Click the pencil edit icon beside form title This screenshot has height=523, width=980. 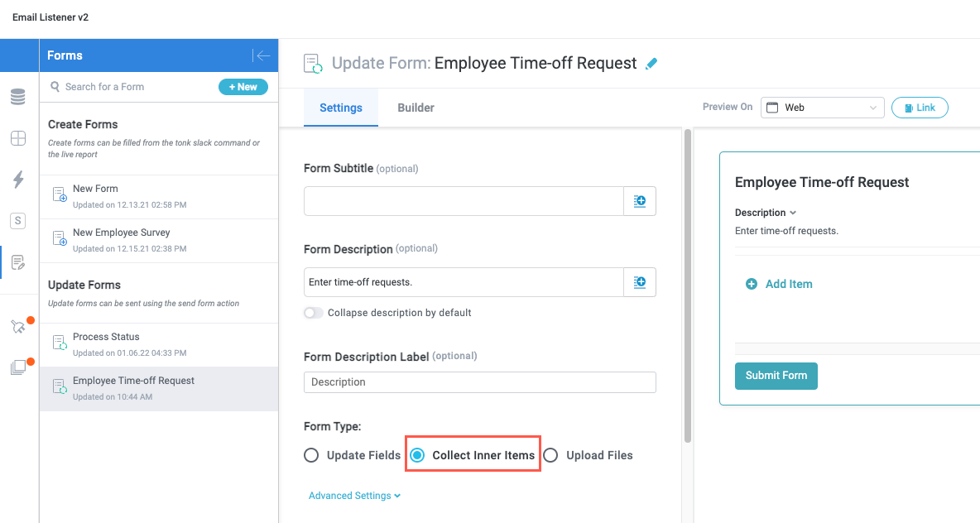[651, 64]
